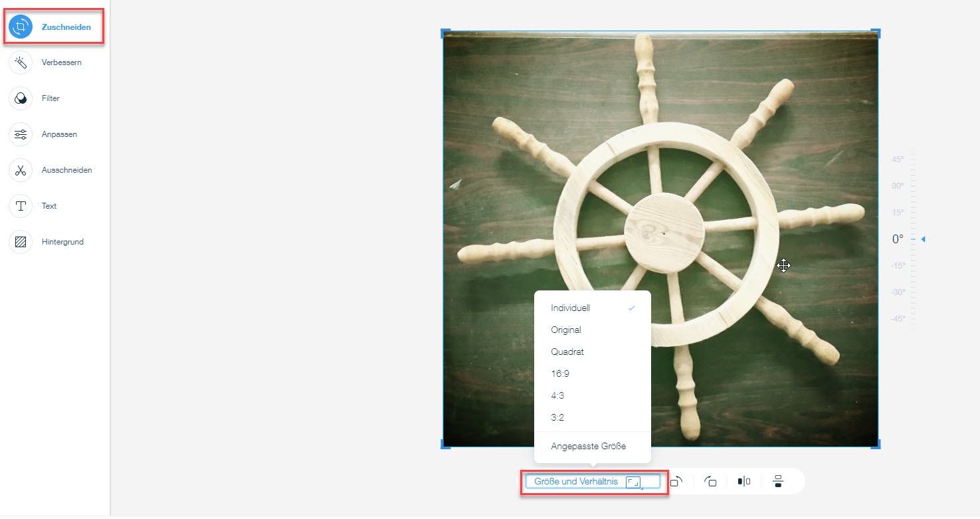Open the Filter tool
This screenshot has width=980, height=519.
(x=35, y=98)
